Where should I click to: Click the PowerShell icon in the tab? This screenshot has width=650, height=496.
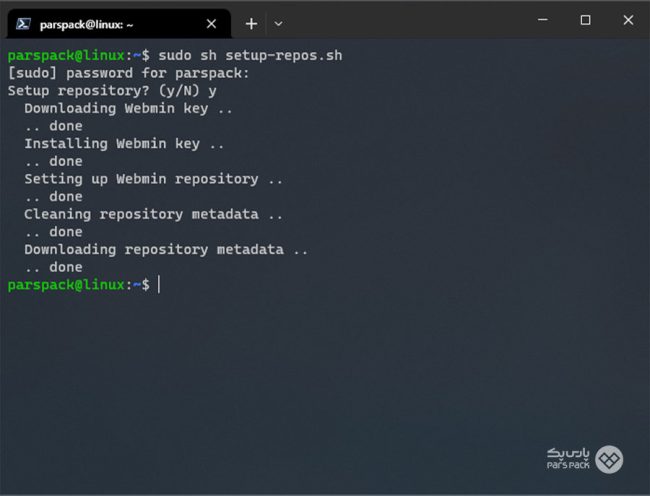pyautogui.click(x=23, y=24)
